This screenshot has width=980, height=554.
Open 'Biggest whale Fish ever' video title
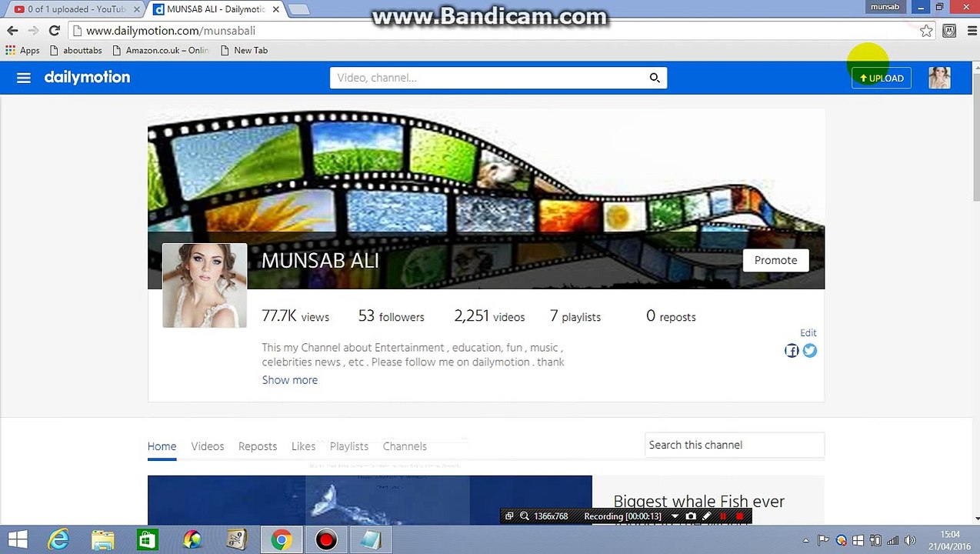(698, 502)
